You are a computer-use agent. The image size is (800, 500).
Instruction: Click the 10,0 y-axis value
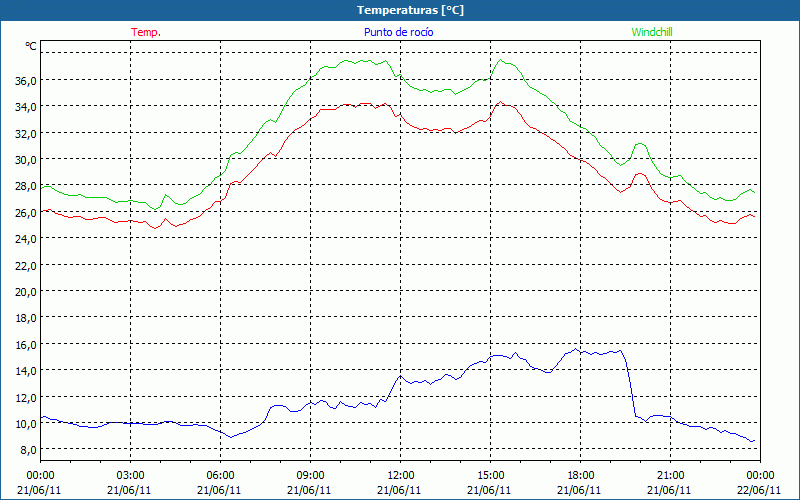(26, 423)
